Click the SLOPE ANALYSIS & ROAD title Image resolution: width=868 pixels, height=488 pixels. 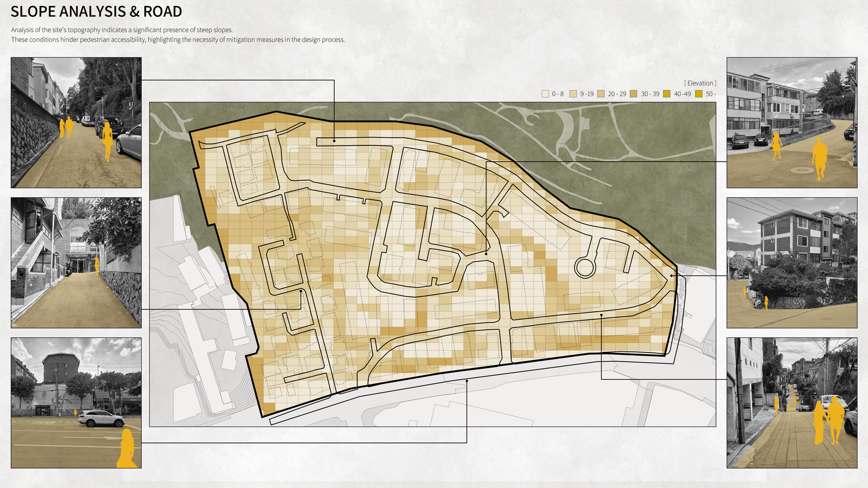pyautogui.click(x=97, y=12)
